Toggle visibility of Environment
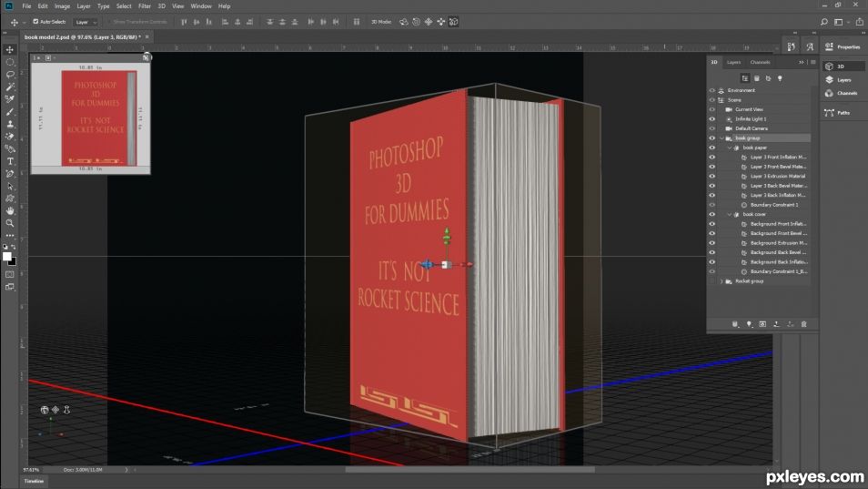The width and height of the screenshot is (868, 489). [x=712, y=90]
